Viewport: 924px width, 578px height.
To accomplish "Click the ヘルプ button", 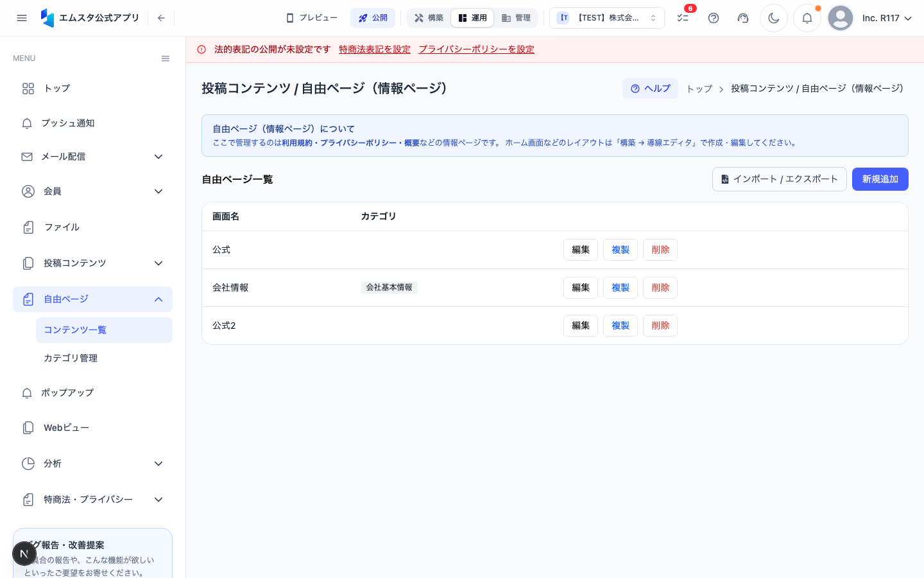I will click(x=650, y=89).
